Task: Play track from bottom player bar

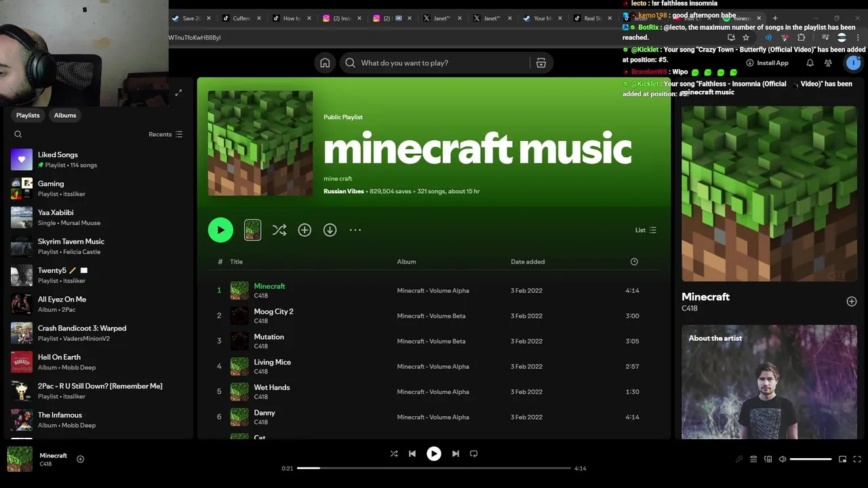Action: click(x=434, y=454)
